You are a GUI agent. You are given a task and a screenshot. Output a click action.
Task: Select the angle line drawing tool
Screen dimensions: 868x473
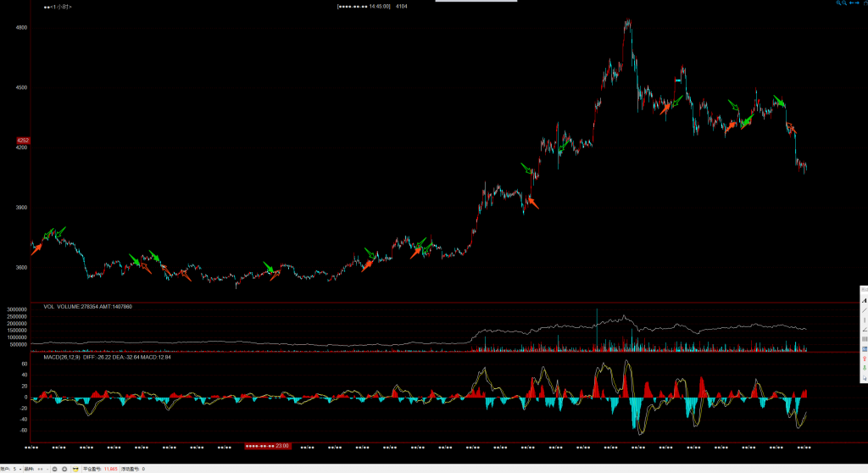[x=864, y=329]
